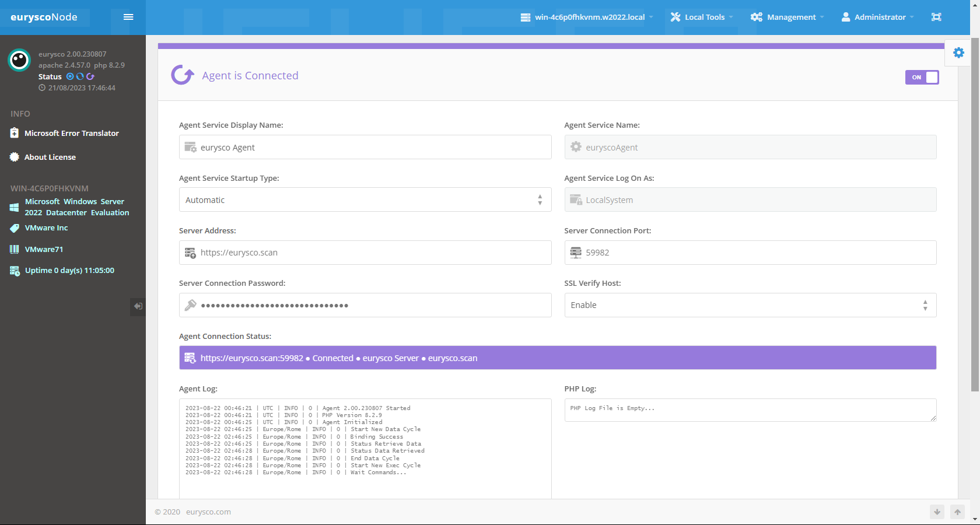
Task: Click the Agent Service Display Name field
Action: click(x=365, y=147)
